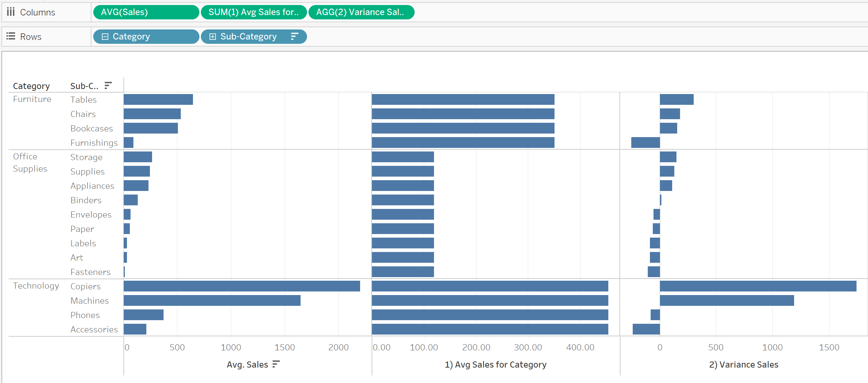
Task: Select the AGG(2) Variance Sal.. pill
Action: click(361, 12)
